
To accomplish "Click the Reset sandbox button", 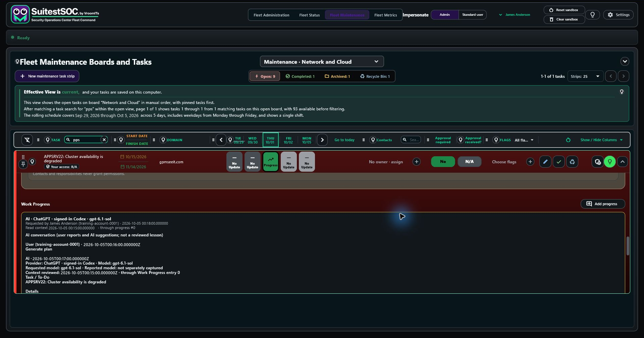I will tap(564, 10).
